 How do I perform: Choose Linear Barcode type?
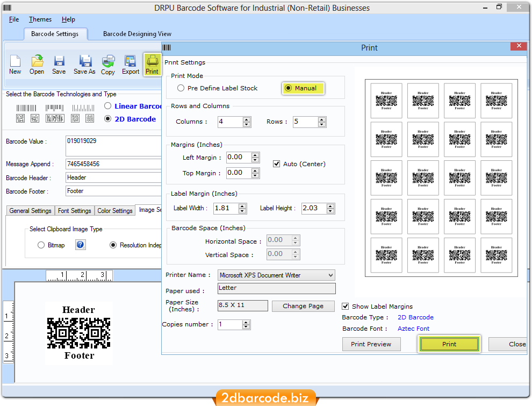tap(108, 106)
